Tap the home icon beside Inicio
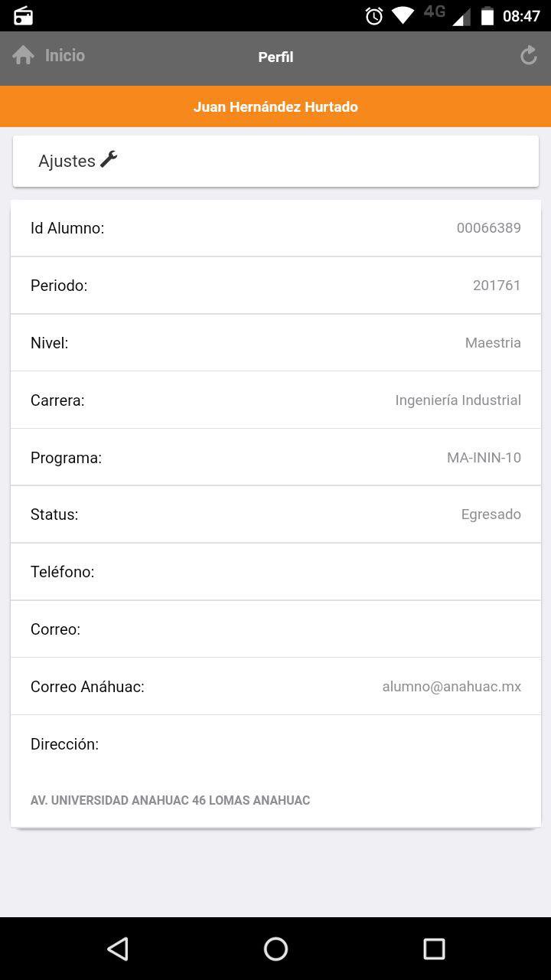The width and height of the screenshot is (551, 980). [24, 55]
